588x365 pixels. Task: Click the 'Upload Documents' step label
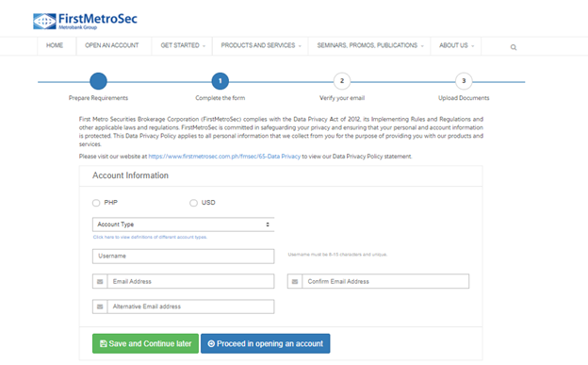pyautogui.click(x=464, y=98)
